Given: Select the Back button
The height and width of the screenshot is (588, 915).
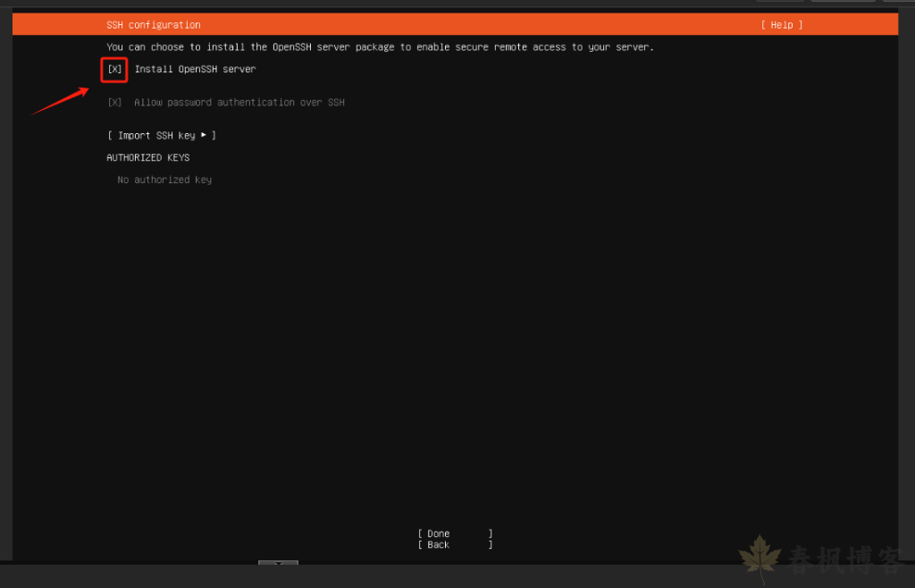Looking at the screenshot, I should point(455,545).
